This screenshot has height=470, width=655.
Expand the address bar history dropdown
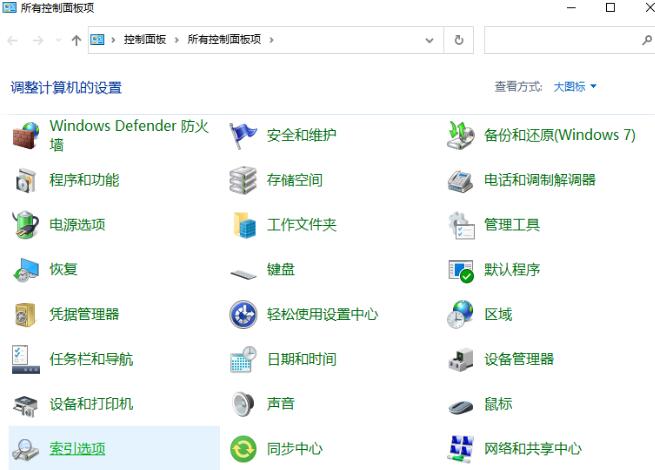(x=429, y=40)
